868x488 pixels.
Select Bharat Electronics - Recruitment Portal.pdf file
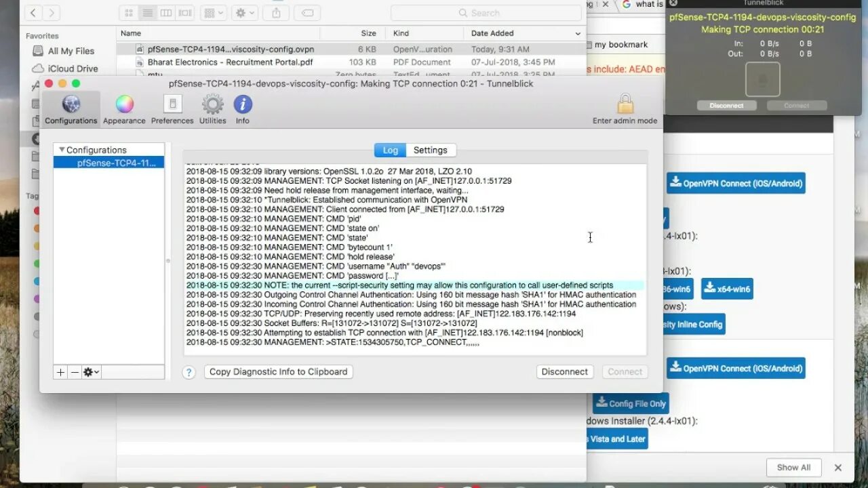tap(351, 62)
